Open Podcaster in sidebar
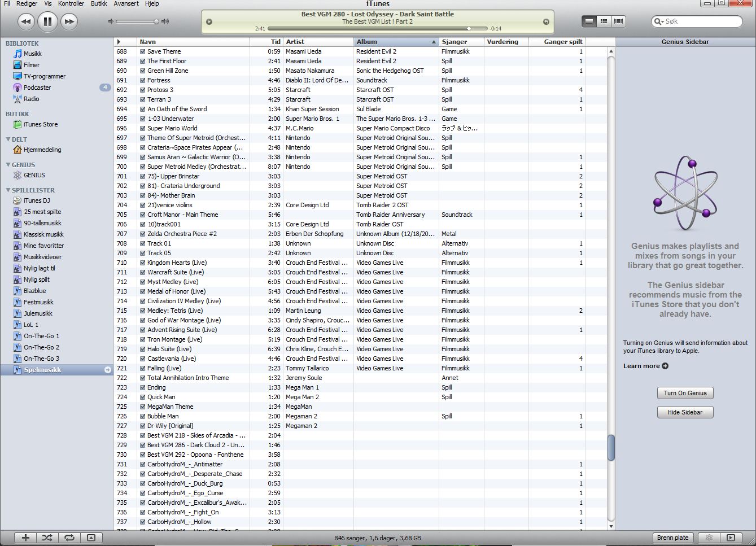This screenshot has width=756, height=546. (x=37, y=88)
